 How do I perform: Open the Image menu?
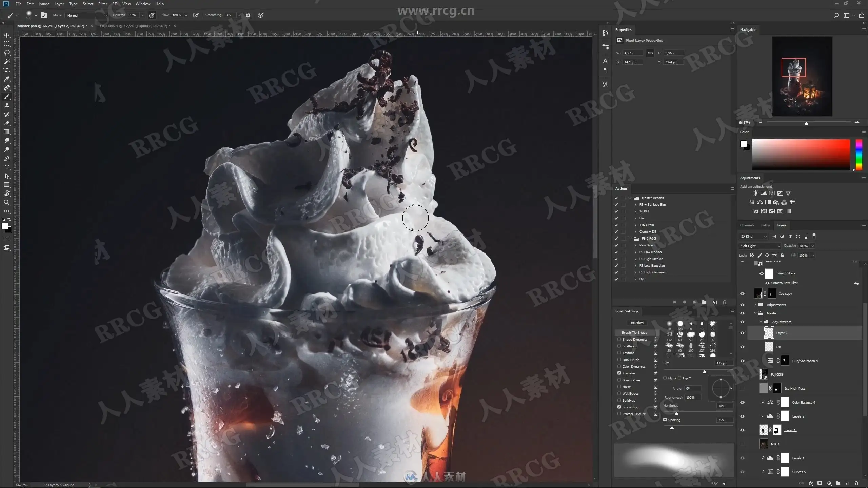click(44, 4)
